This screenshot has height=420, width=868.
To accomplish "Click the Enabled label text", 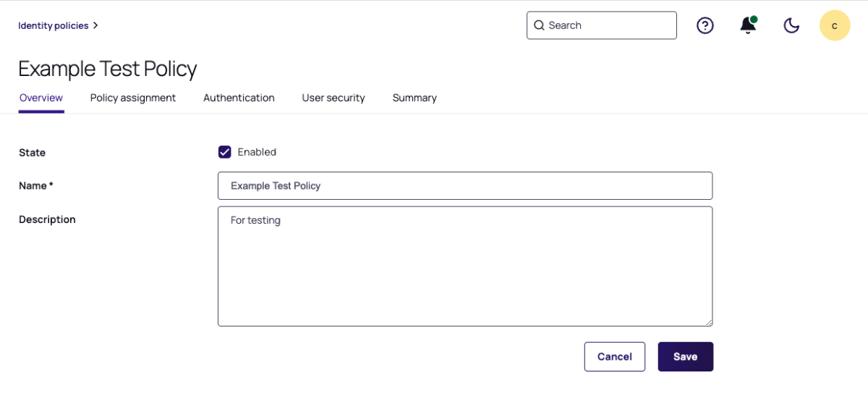I will pyautogui.click(x=257, y=152).
